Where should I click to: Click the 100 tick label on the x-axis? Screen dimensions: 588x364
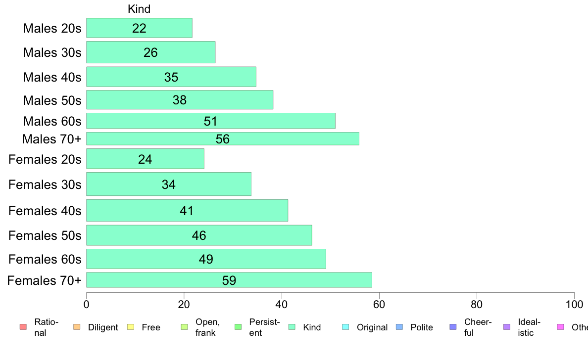click(574, 303)
